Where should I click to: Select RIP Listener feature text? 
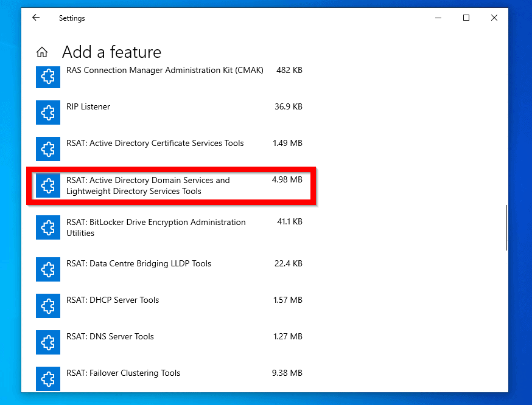pyautogui.click(x=88, y=107)
